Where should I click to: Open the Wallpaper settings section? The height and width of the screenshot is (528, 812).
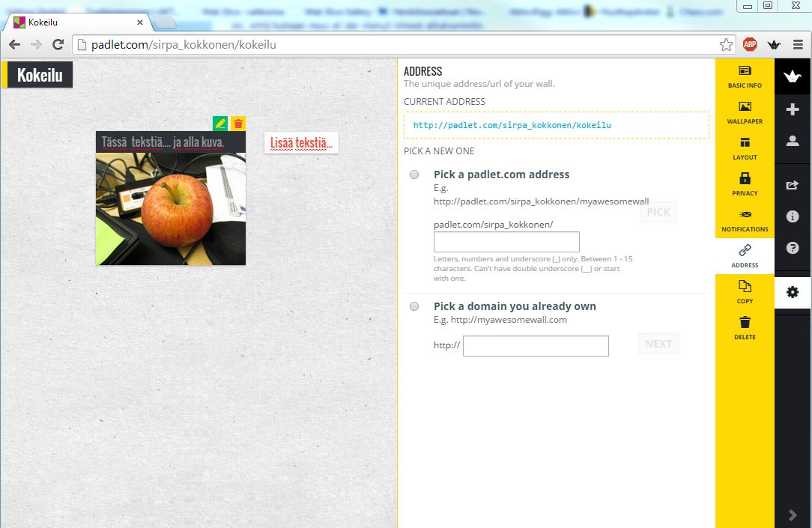745,112
